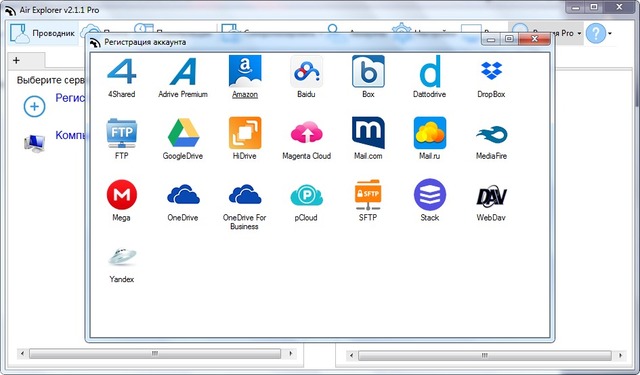
Task: Maximize the Регистрация аккаунта dialog
Action: 509,39
